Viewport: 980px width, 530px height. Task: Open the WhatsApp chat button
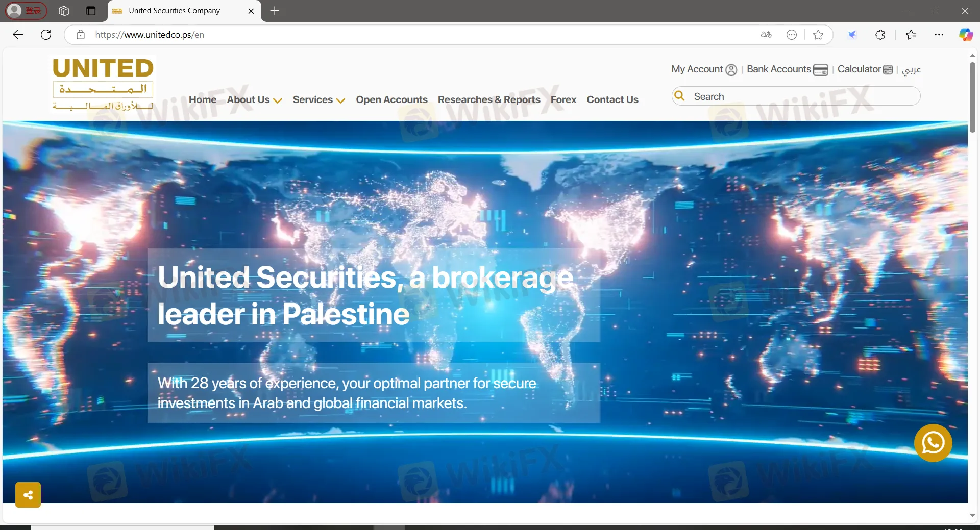tap(933, 443)
